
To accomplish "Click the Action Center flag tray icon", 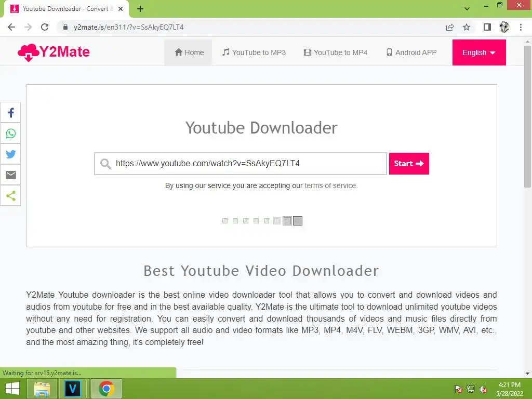I will [458, 389].
